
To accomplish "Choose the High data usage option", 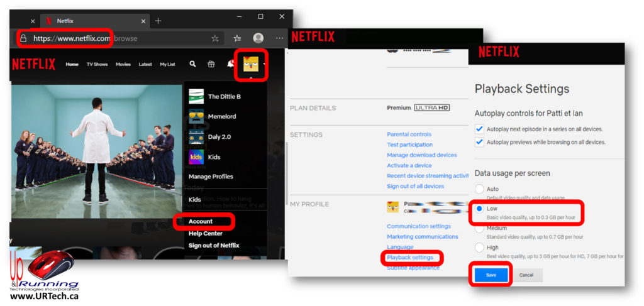I will pyautogui.click(x=480, y=248).
